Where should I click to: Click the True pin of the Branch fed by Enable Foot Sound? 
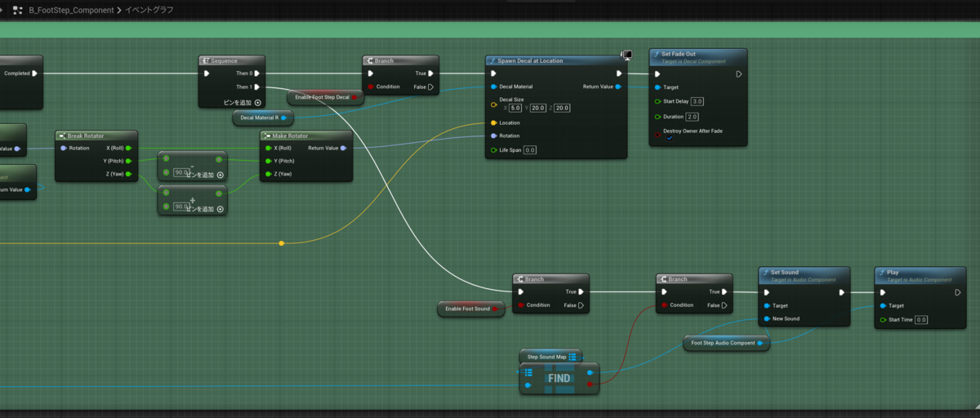pos(581,291)
